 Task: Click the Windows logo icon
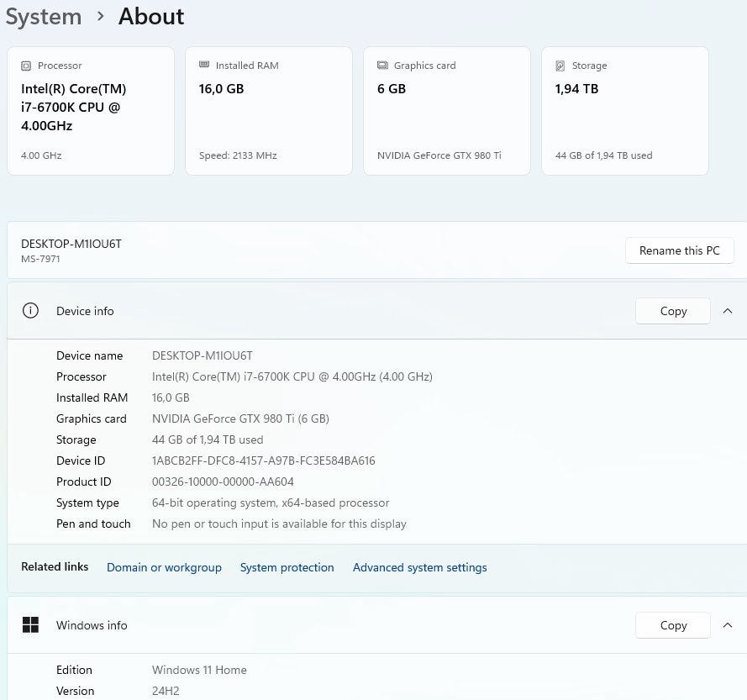pyautogui.click(x=30, y=624)
